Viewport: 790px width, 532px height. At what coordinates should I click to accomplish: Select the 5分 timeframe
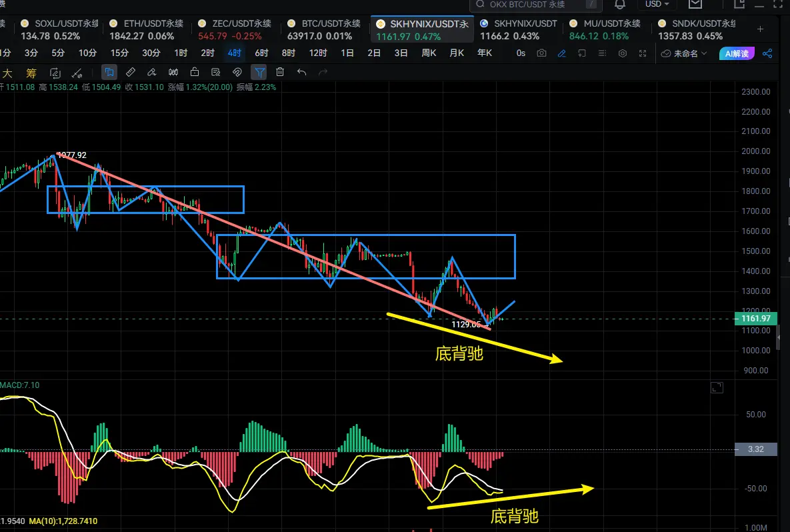pos(58,53)
